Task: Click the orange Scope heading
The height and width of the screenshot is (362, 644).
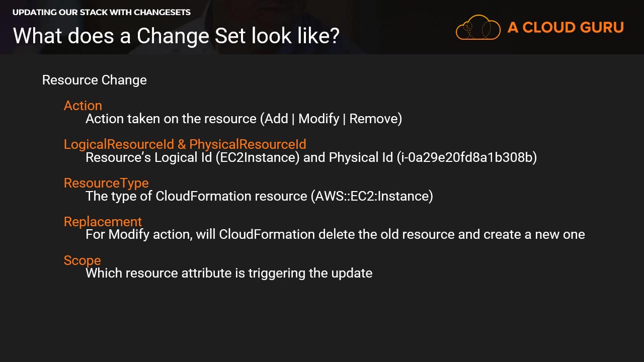Action: point(82,260)
